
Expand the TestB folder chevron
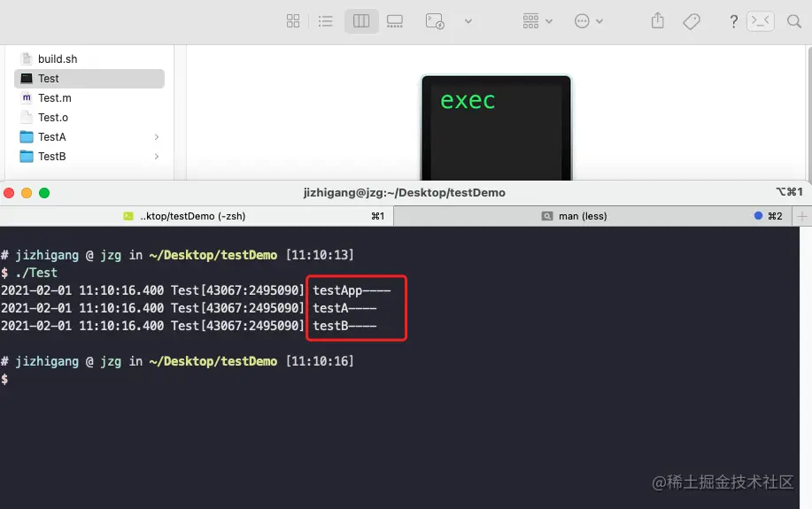tap(157, 157)
